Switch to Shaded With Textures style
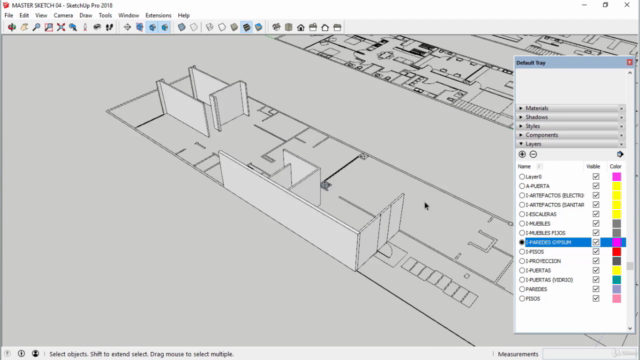This screenshot has width=640, height=360. [247, 27]
